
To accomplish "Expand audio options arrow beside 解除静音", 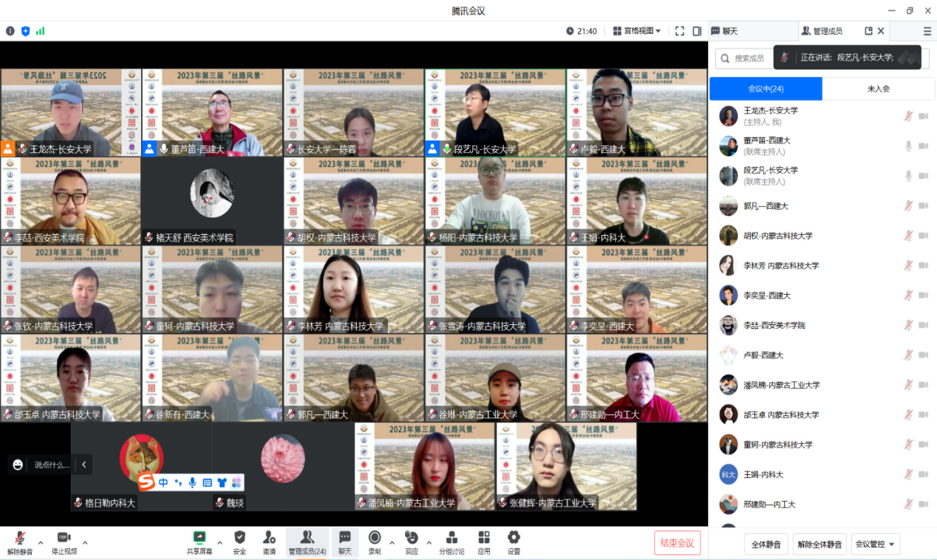I will point(41,543).
